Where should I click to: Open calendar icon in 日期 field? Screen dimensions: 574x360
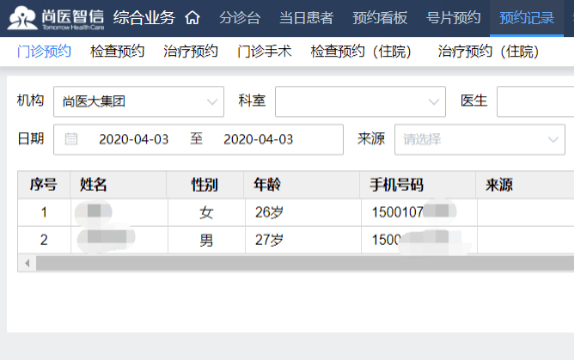tap(71, 139)
